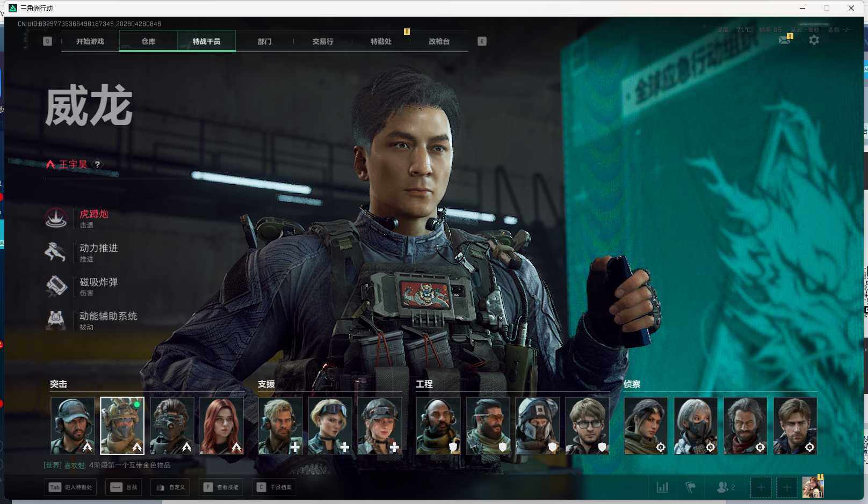The image size is (868, 504).
Task: Choose first 支援 operator with blond beard
Action: coord(280,426)
